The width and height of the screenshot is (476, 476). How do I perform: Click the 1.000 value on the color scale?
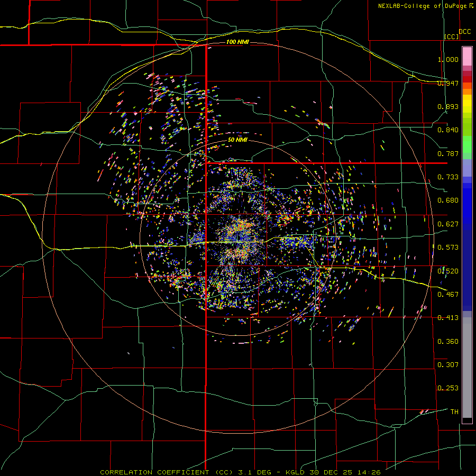point(448,59)
